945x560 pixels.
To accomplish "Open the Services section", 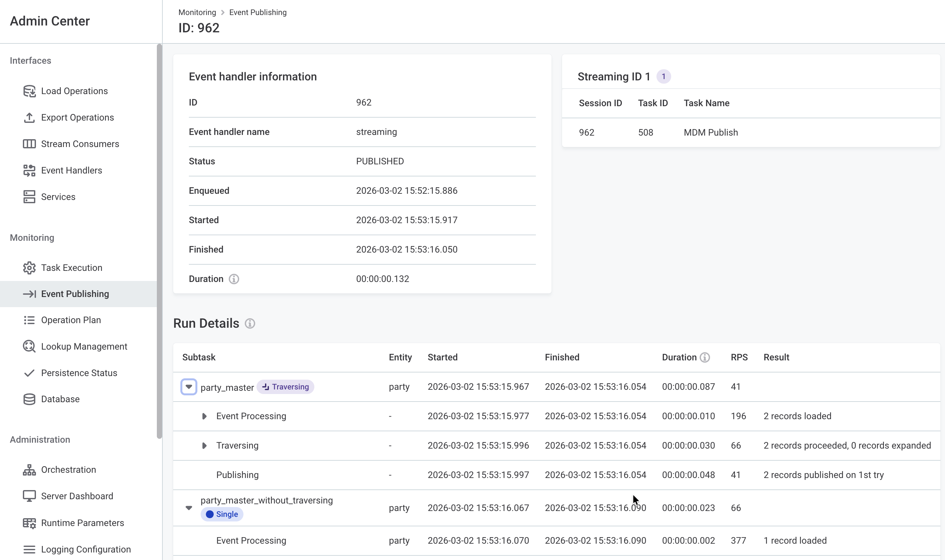I will tap(58, 197).
